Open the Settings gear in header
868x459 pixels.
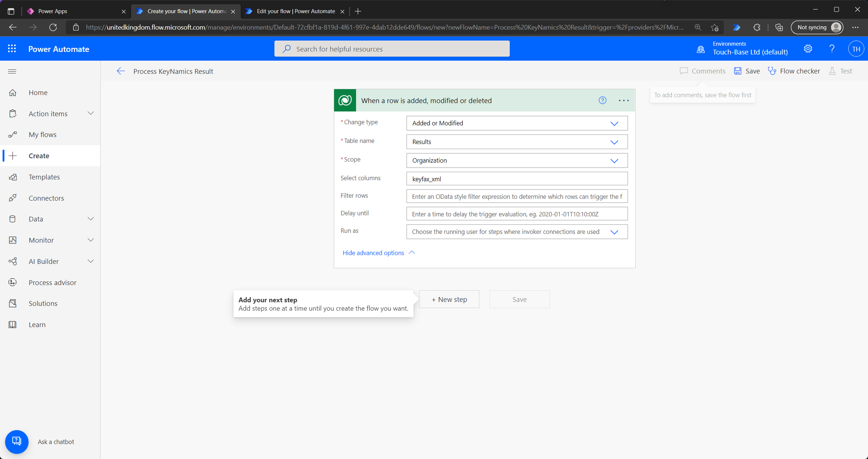(808, 49)
